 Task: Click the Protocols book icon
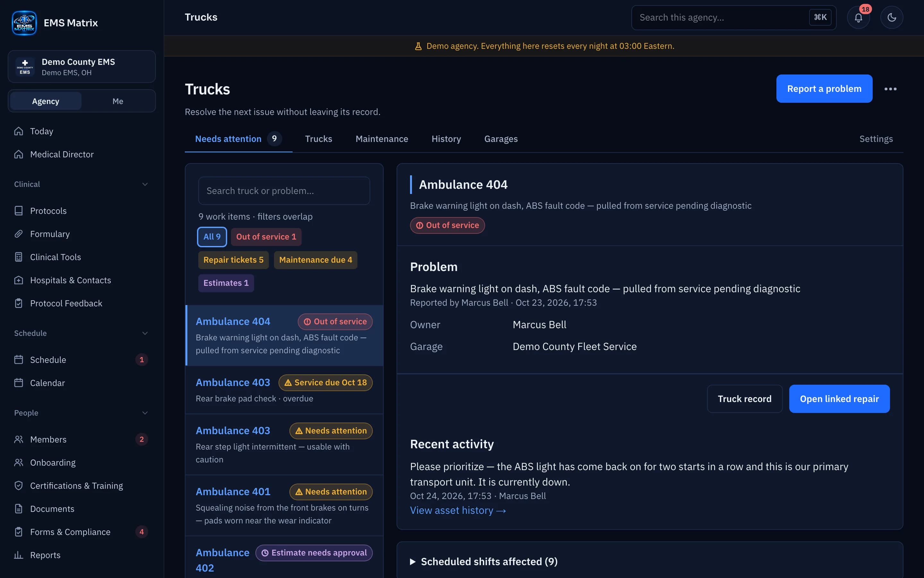tap(19, 211)
